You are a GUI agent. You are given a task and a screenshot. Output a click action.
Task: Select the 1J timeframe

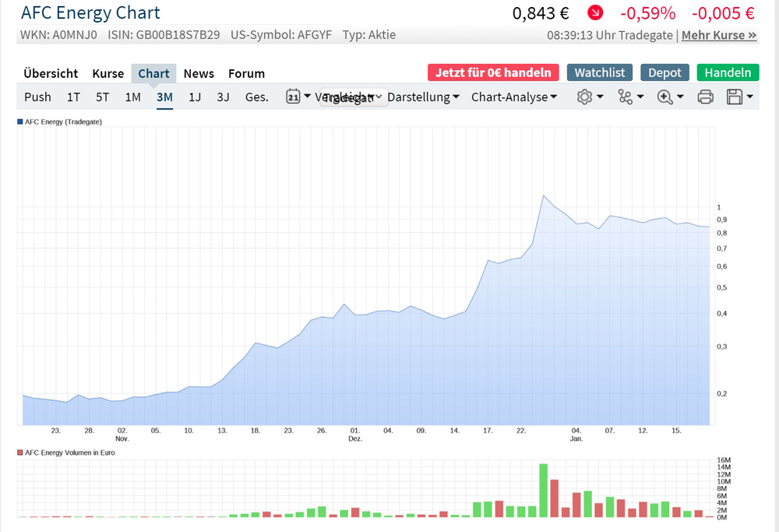[x=195, y=97]
